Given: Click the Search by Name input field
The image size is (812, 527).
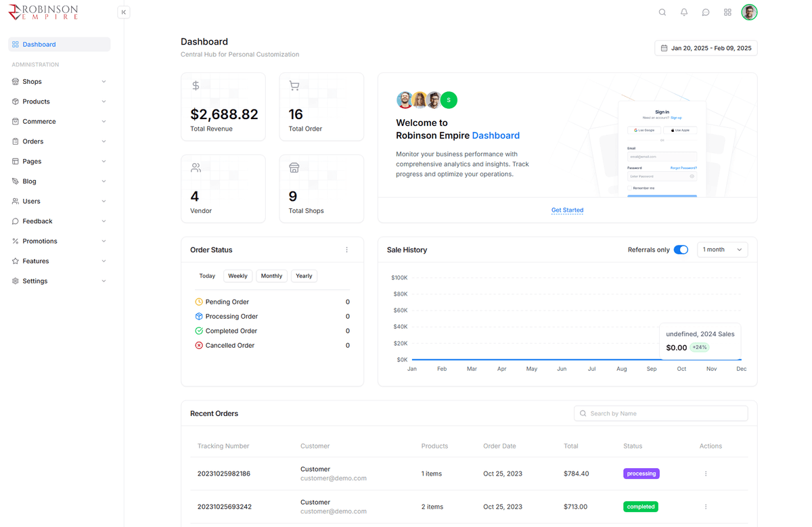Looking at the screenshot, I should click(x=660, y=413).
